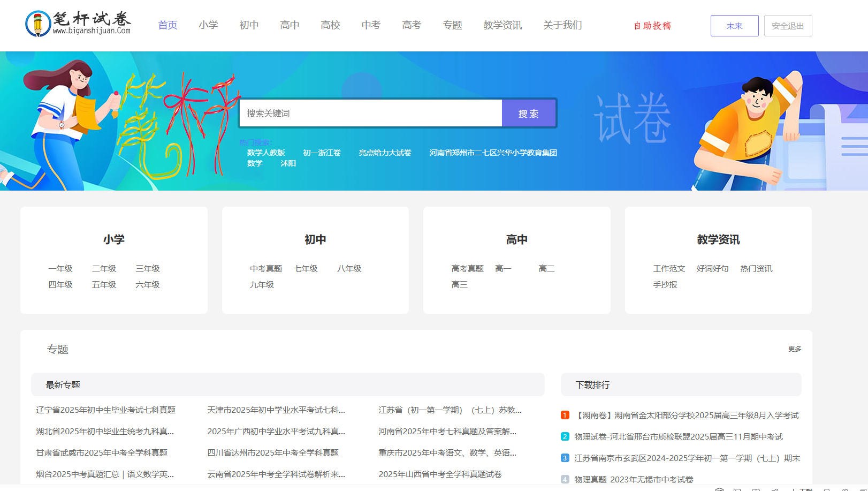Focus the 搜索关键词 search field
The height and width of the screenshot is (491, 868).
370,113
